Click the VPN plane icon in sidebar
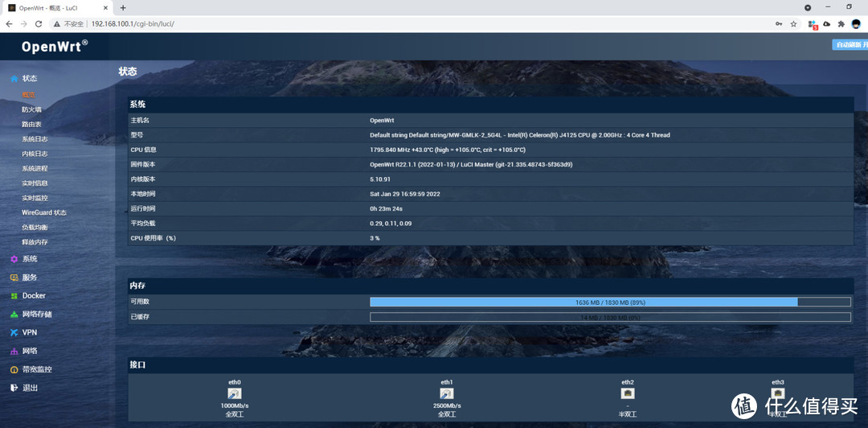The width and height of the screenshot is (868, 428). [x=14, y=332]
